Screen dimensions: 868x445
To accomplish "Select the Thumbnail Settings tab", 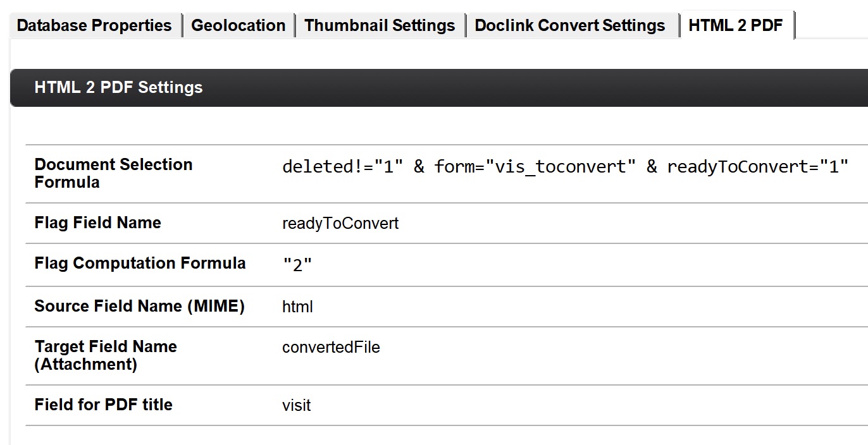I will (380, 26).
